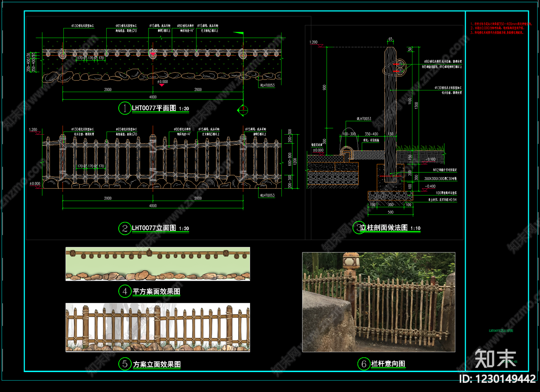Click the "见LHT0053" reference in the column section

(364, 119)
